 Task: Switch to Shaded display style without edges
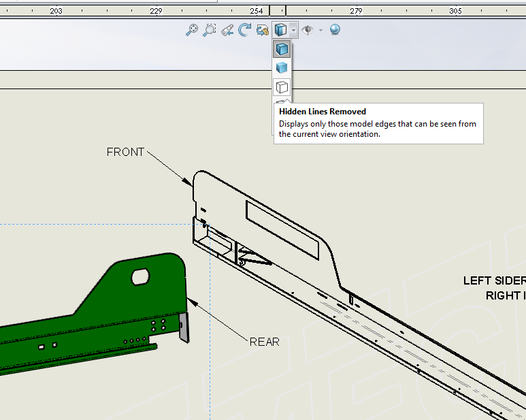(x=282, y=68)
